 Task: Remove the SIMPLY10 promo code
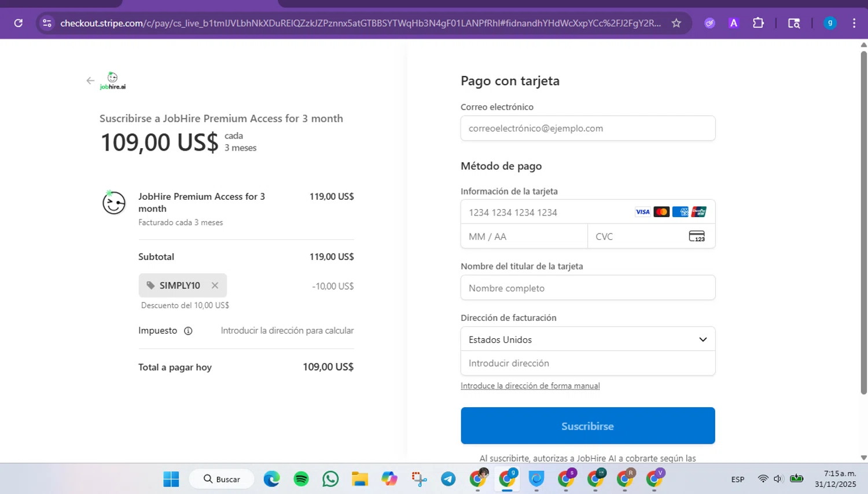[215, 286]
